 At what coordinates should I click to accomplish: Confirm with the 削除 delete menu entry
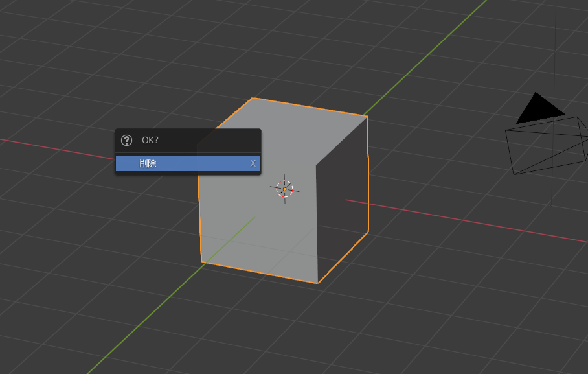tap(188, 164)
